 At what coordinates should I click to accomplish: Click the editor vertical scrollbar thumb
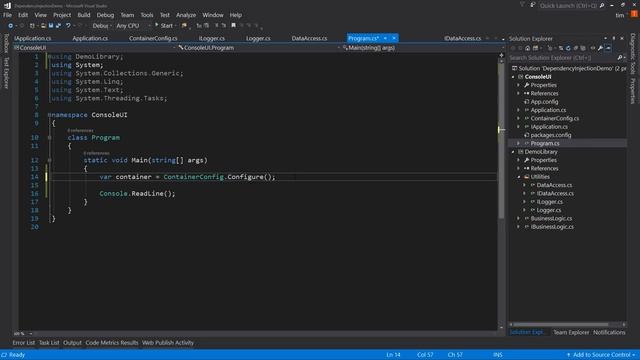tap(501, 141)
